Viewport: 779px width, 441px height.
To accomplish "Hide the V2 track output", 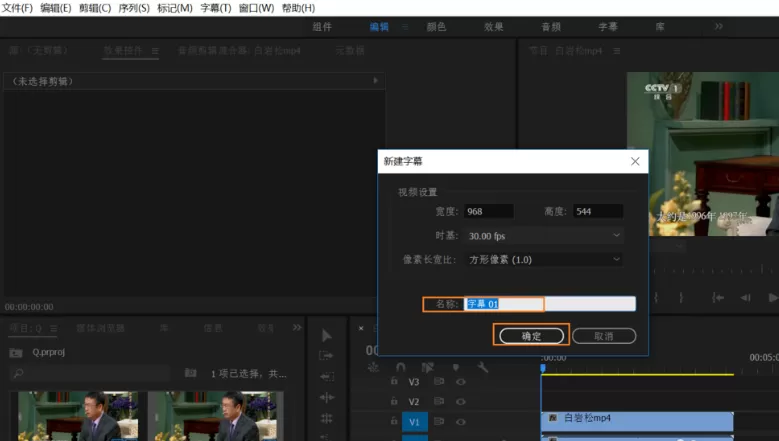I will click(461, 401).
